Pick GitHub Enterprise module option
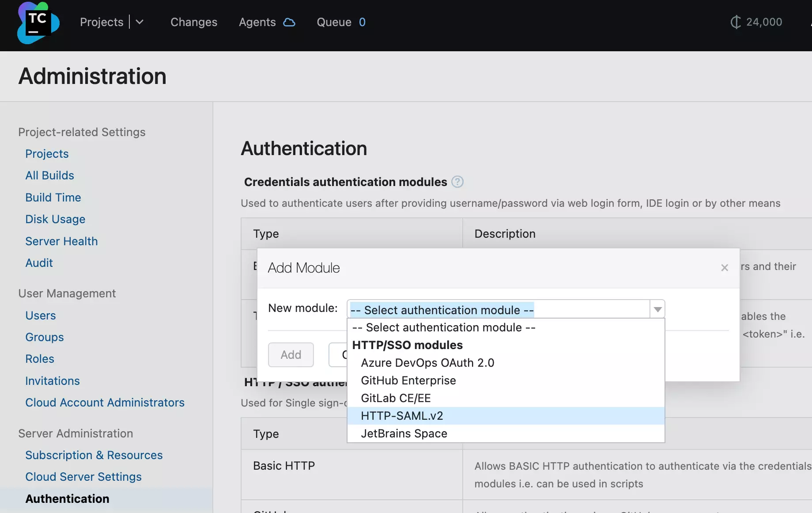This screenshot has width=812, height=513. (x=408, y=380)
